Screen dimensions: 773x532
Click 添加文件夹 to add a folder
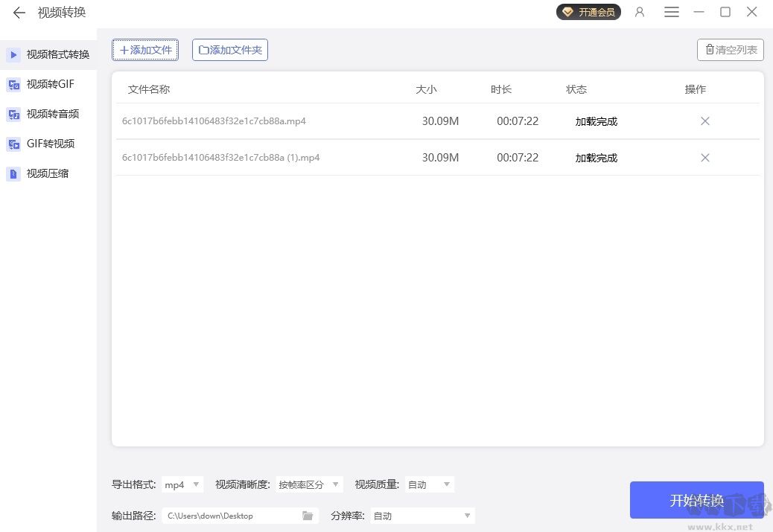tap(229, 50)
